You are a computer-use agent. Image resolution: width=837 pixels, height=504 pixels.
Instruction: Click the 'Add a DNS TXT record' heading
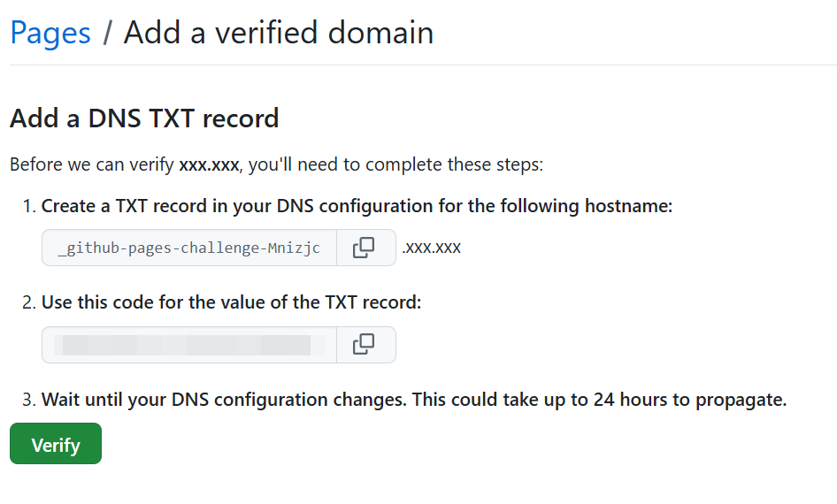(144, 118)
